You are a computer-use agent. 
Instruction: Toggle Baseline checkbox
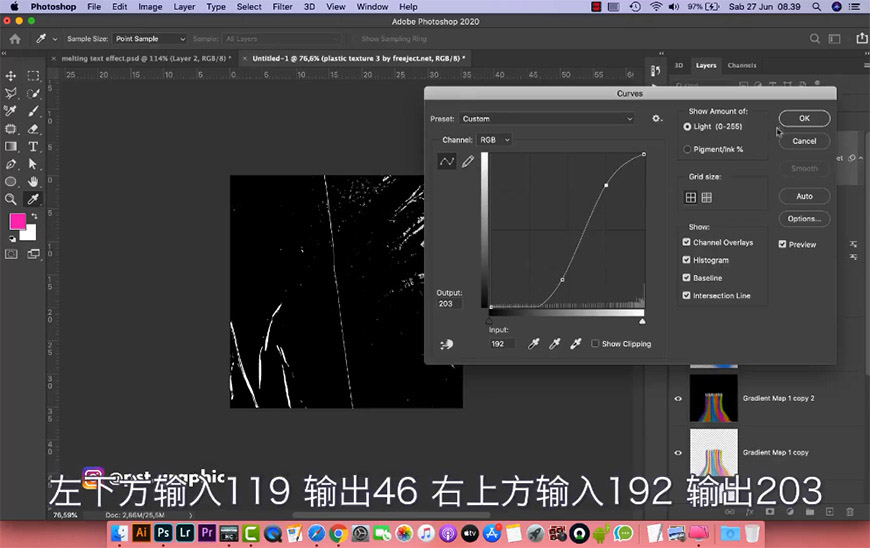[x=686, y=277]
